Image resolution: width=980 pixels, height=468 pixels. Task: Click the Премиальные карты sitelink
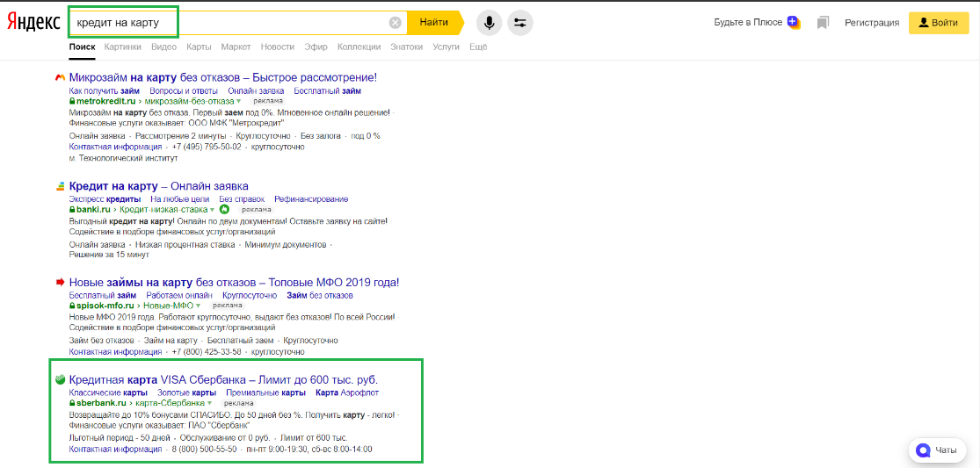[266, 393]
